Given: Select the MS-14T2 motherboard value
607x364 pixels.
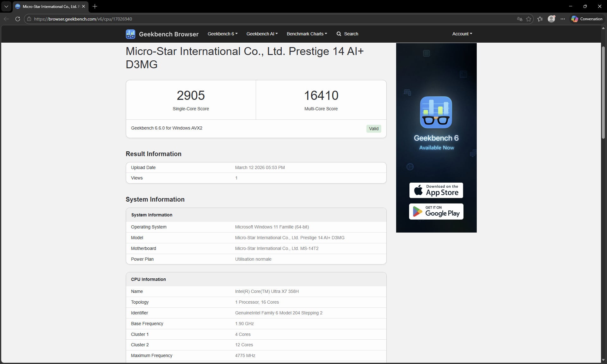Looking at the screenshot, I should pyautogui.click(x=277, y=248).
